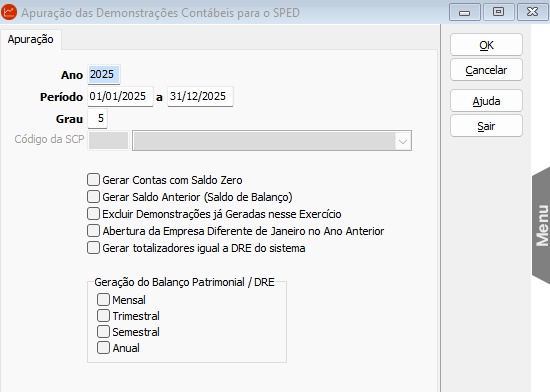Image resolution: width=550 pixels, height=392 pixels.
Task: Open the Código da SCP dropdown list
Action: click(x=403, y=141)
